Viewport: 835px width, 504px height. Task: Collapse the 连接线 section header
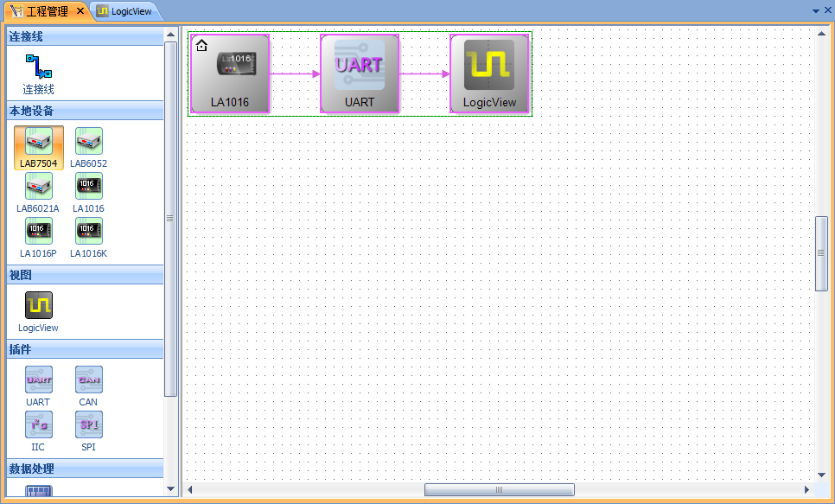point(86,36)
